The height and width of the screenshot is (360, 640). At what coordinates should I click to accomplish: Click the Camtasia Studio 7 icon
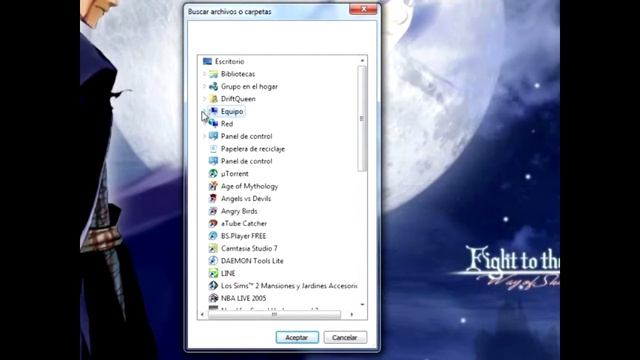213,248
